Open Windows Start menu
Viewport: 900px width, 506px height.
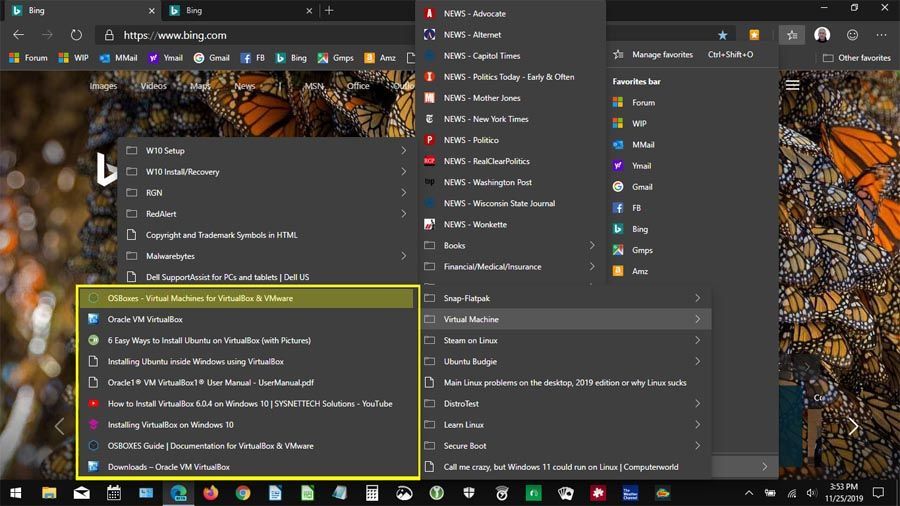(16, 493)
